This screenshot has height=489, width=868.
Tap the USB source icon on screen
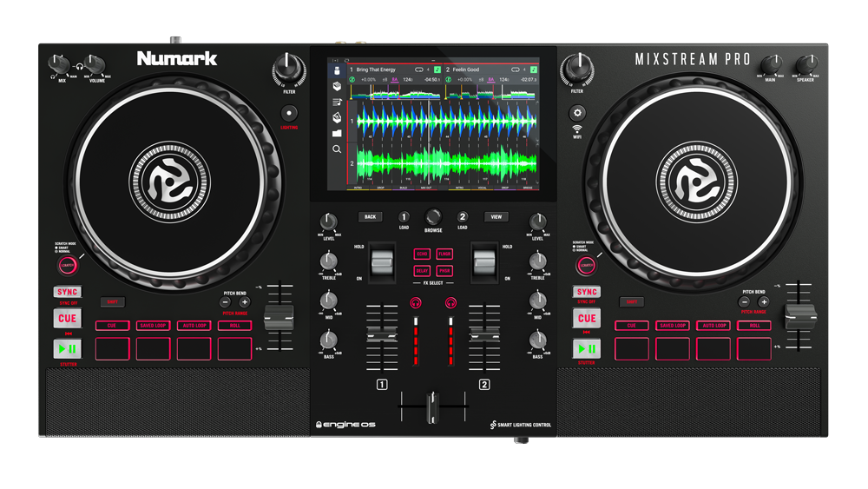tap(337, 71)
